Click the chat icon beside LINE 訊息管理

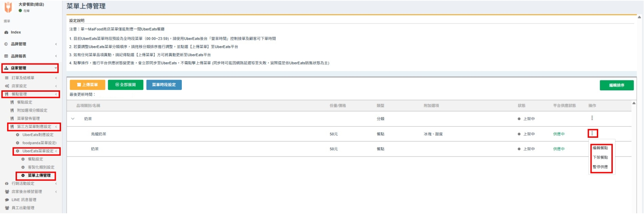click(7, 200)
